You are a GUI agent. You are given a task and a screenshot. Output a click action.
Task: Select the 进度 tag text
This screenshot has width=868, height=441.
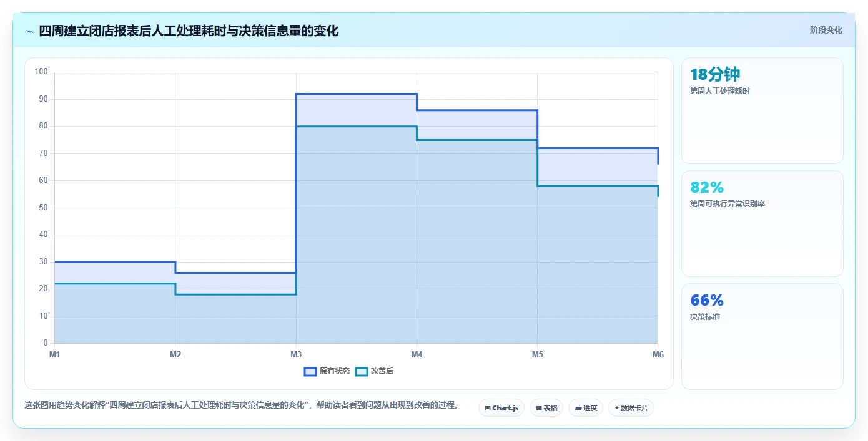point(590,409)
